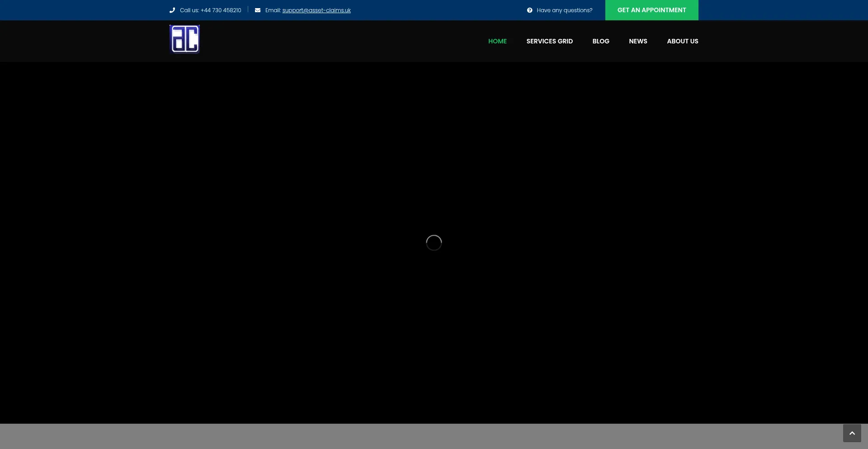Navigate to the Blog page
Viewport: 868px width, 449px height.
(601, 41)
